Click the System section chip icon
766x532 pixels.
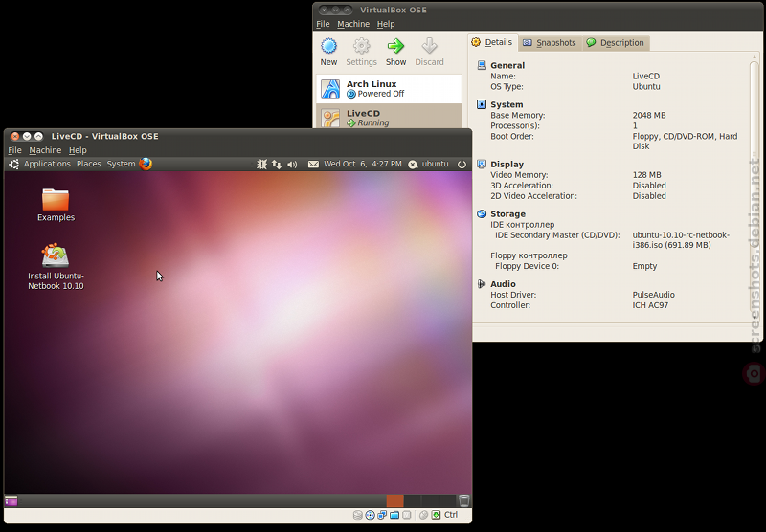tap(482, 104)
